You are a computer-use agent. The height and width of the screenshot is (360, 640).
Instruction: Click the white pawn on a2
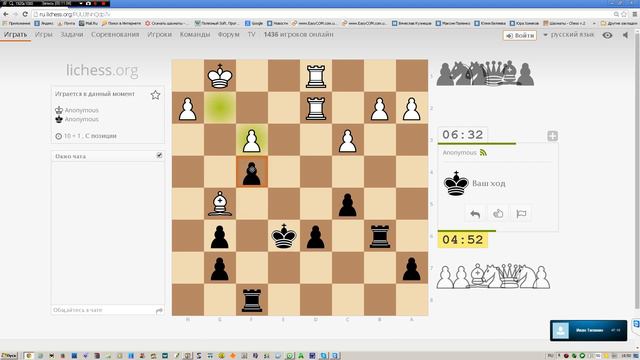click(411, 108)
